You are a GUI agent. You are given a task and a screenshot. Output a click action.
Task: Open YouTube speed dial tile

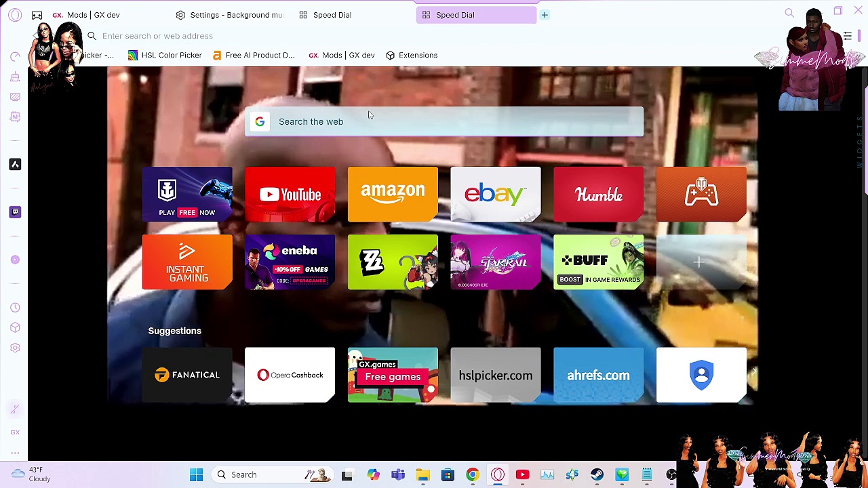pos(290,195)
